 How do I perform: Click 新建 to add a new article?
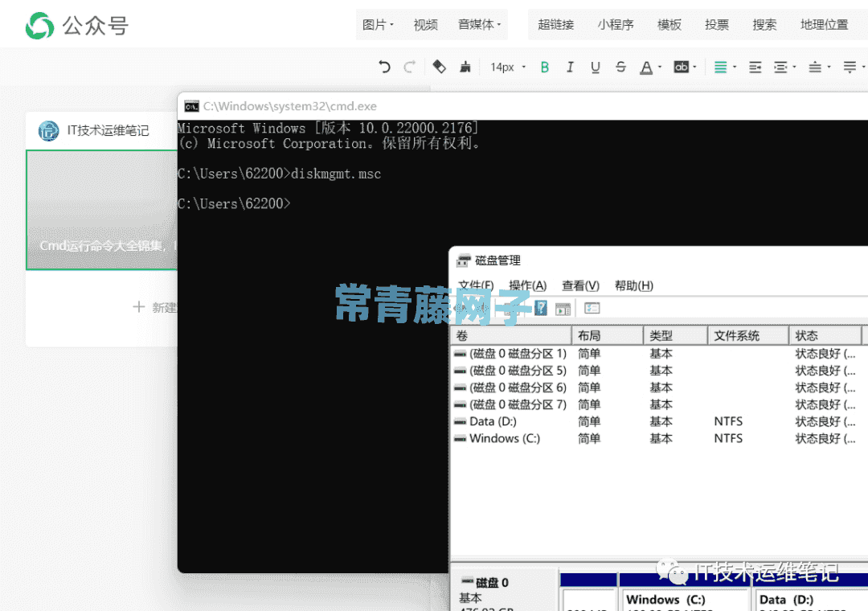click(155, 307)
